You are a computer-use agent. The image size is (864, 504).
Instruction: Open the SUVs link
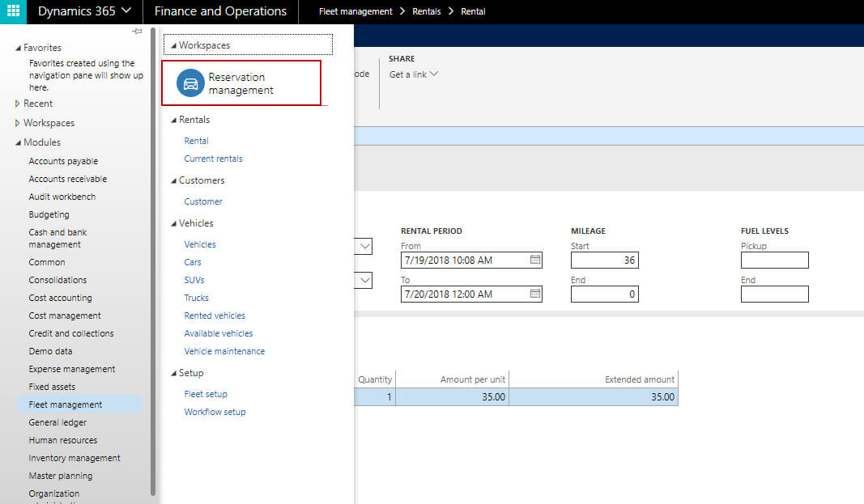pyautogui.click(x=194, y=280)
